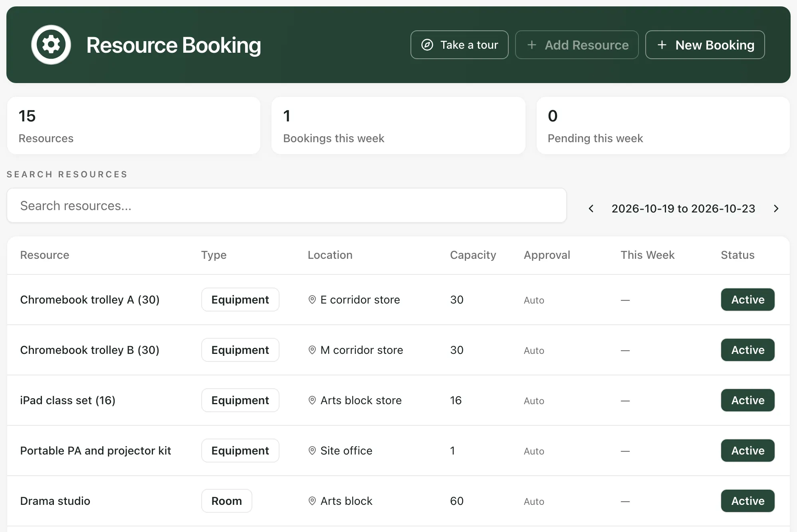Click the Status column header
This screenshot has height=532, width=797.
(x=738, y=255)
